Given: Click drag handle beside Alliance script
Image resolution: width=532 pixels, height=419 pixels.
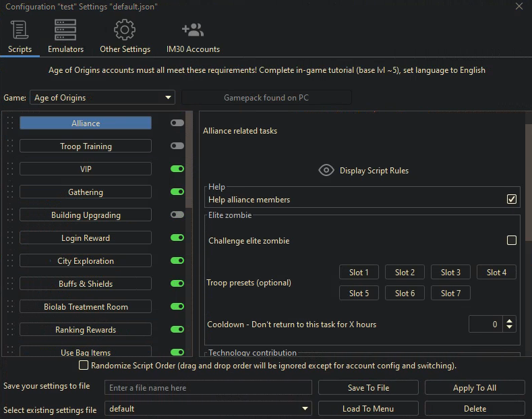Looking at the screenshot, I should coord(9,123).
